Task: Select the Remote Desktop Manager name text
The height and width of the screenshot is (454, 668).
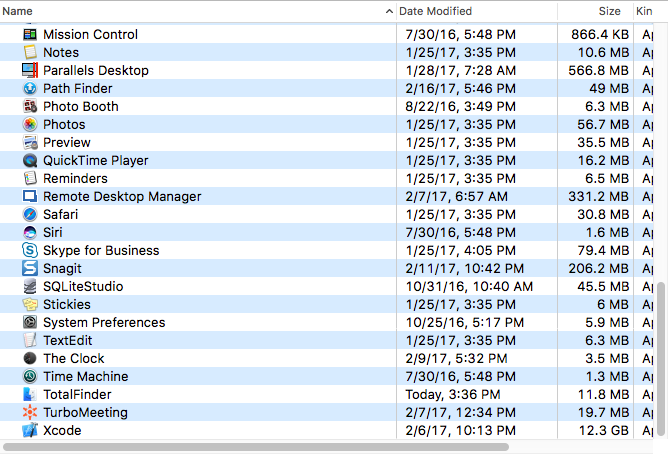Action: click(122, 196)
